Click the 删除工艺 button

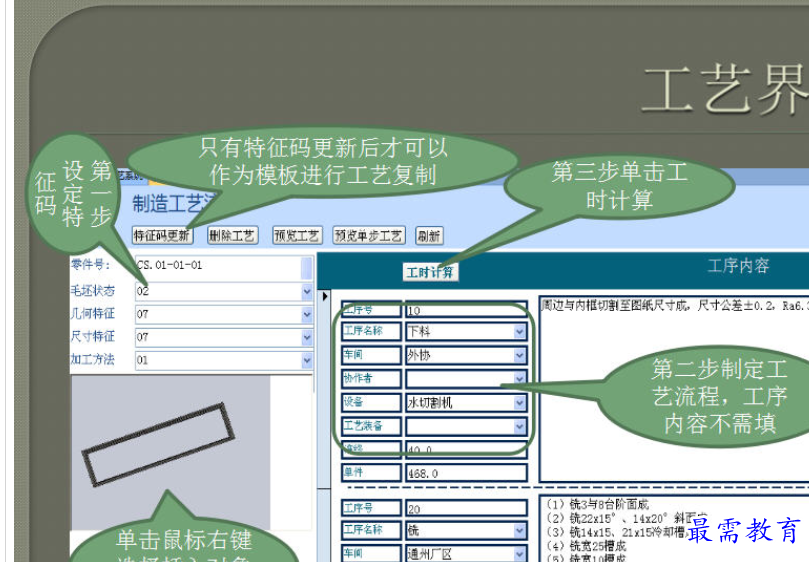coord(232,236)
